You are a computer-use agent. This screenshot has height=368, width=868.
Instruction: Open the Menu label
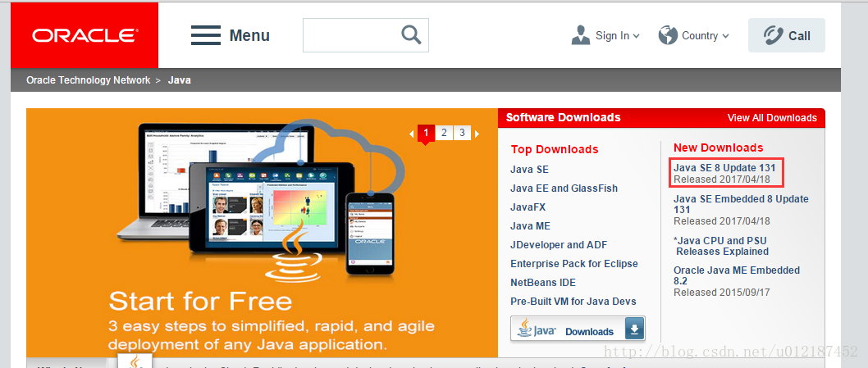tap(249, 35)
